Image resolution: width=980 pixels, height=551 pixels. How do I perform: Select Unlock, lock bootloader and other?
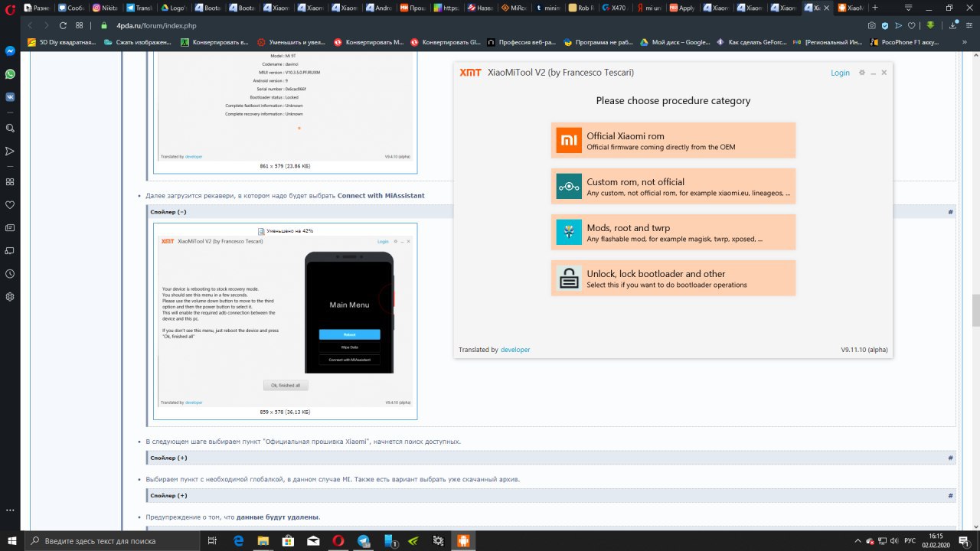(x=673, y=279)
